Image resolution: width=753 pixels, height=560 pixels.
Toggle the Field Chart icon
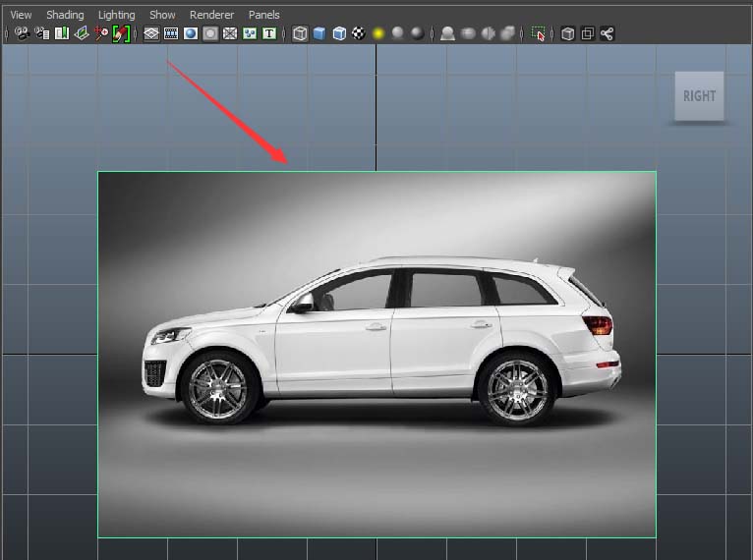pyautogui.click(x=230, y=33)
